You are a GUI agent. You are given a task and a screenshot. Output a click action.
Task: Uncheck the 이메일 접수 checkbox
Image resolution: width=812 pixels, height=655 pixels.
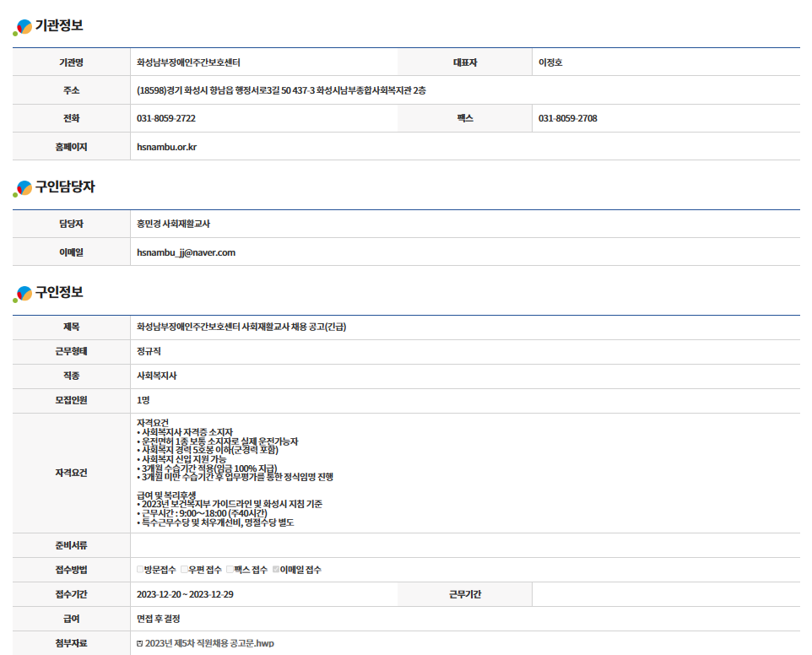point(275,570)
